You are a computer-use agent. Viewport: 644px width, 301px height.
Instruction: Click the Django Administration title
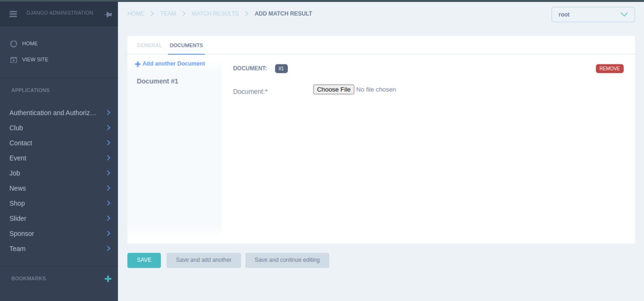pyautogui.click(x=60, y=13)
